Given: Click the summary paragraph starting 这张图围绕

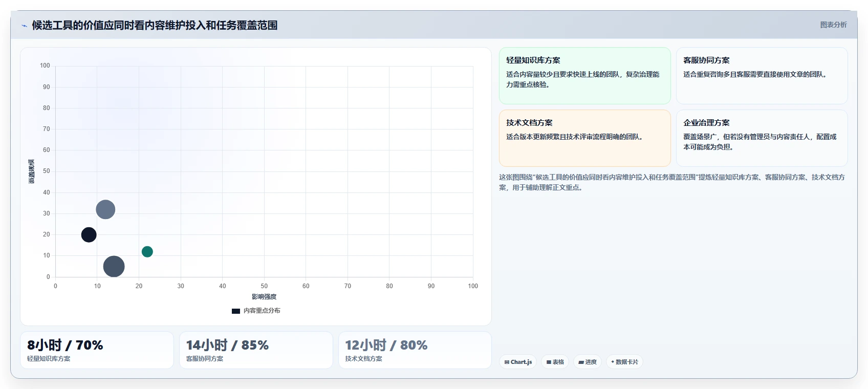Looking at the screenshot, I should tap(672, 182).
